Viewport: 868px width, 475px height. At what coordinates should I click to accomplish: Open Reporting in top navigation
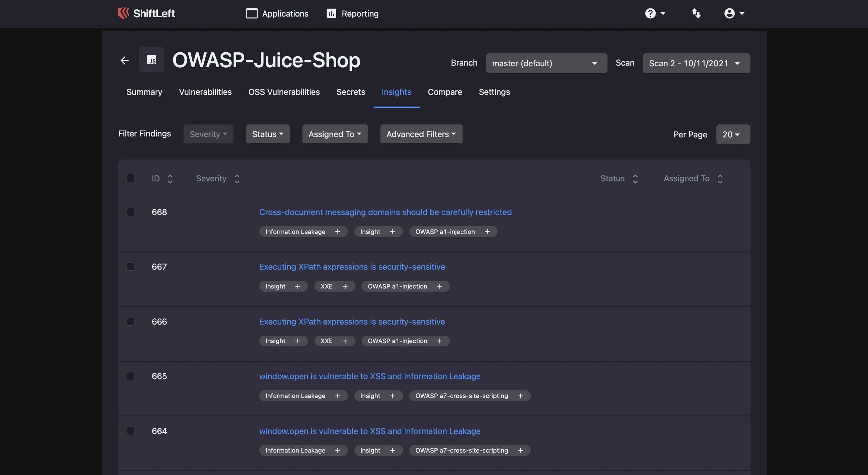[352, 14]
